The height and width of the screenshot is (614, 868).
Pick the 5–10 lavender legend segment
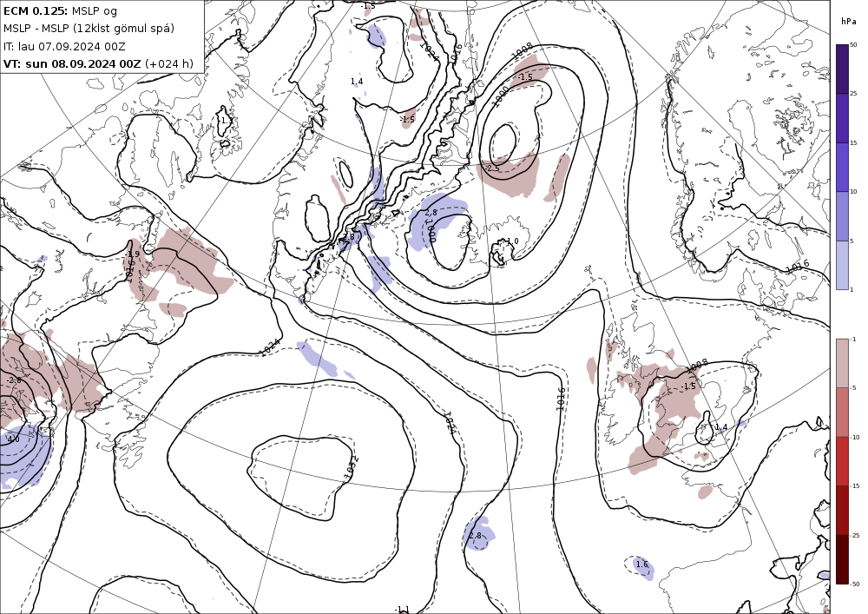click(x=842, y=216)
